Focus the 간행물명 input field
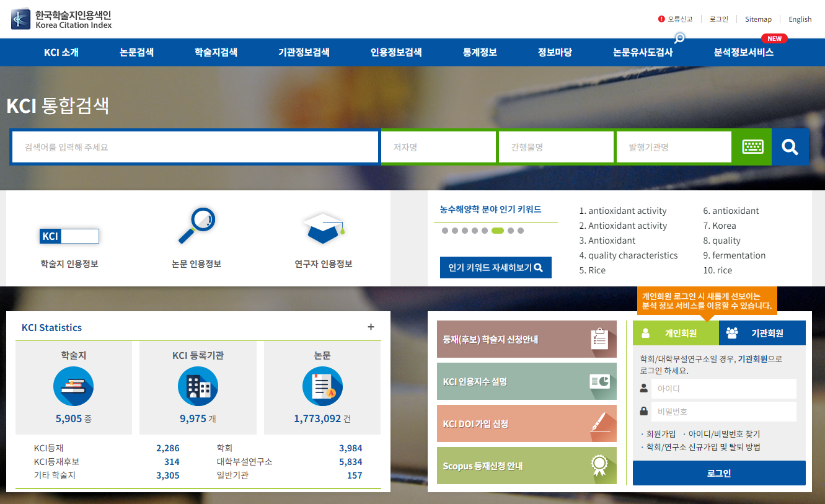825x504 pixels. [x=557, y=147]
